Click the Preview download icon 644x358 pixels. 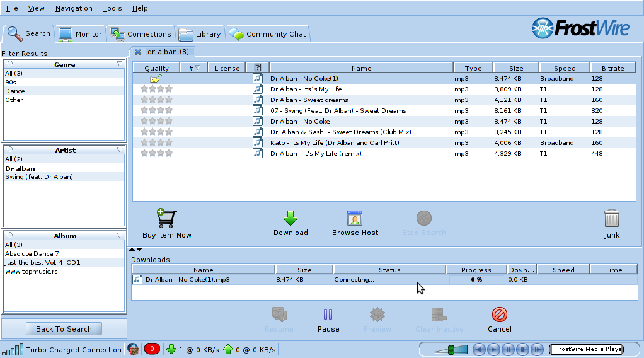click(x=377, y=315)
